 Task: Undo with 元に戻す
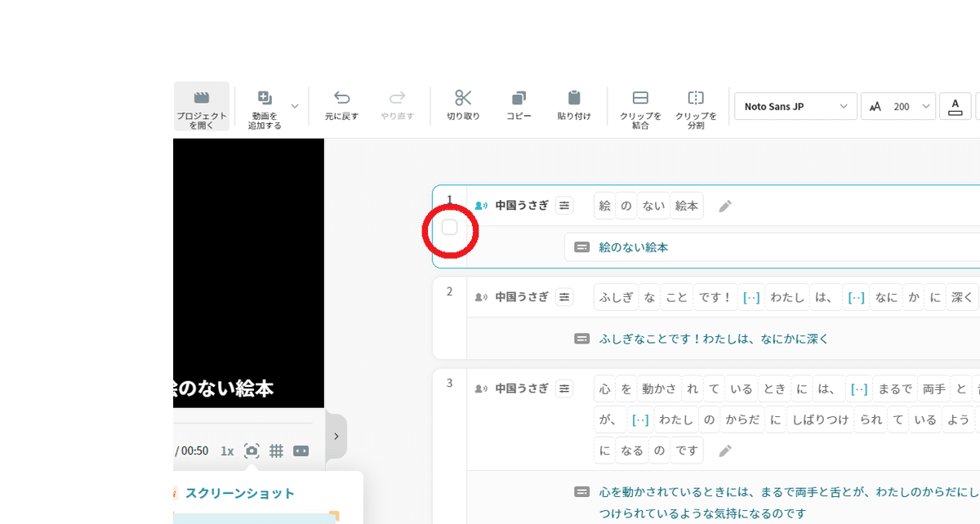[341, 106]
